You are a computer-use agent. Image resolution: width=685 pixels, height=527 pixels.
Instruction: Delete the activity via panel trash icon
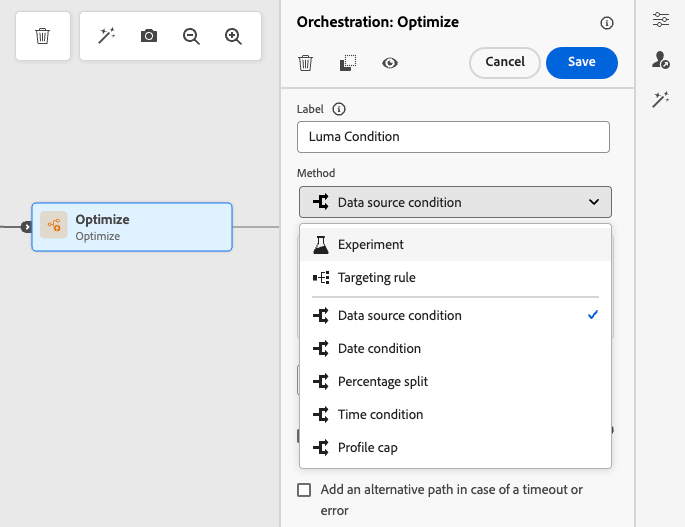306,63
